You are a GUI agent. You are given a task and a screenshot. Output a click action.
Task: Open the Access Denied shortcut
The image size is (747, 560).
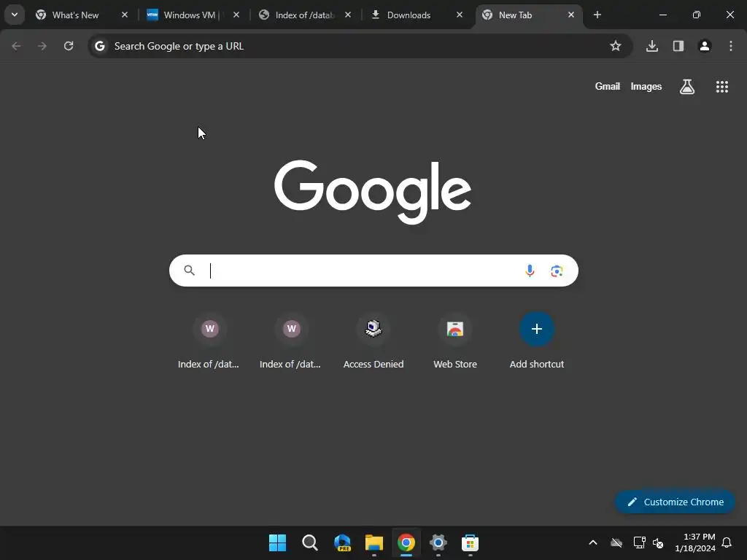[373, 340]
